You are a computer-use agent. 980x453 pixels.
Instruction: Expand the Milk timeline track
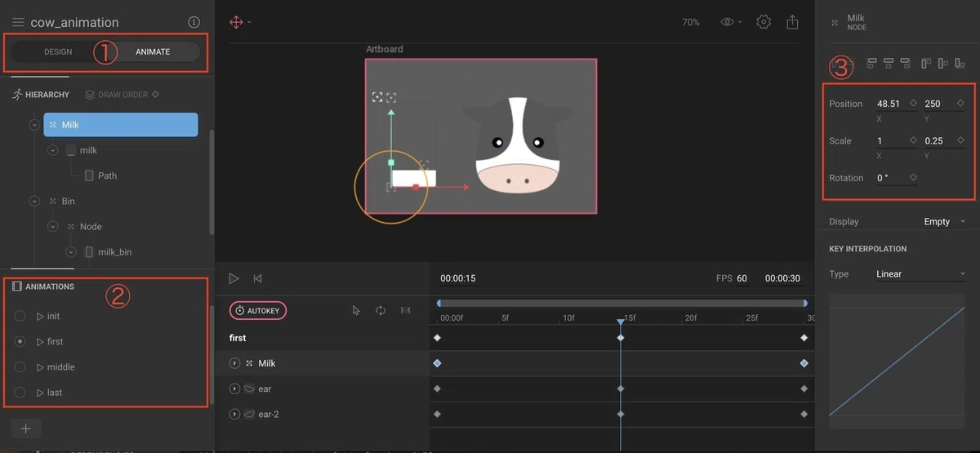point(234,363)
